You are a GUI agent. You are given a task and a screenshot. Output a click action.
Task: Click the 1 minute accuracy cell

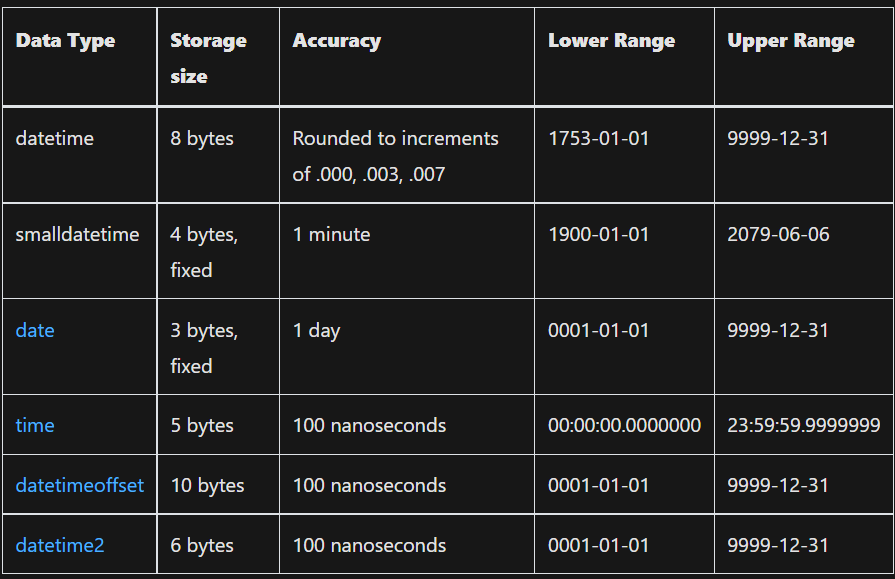(x=332, y=234)
